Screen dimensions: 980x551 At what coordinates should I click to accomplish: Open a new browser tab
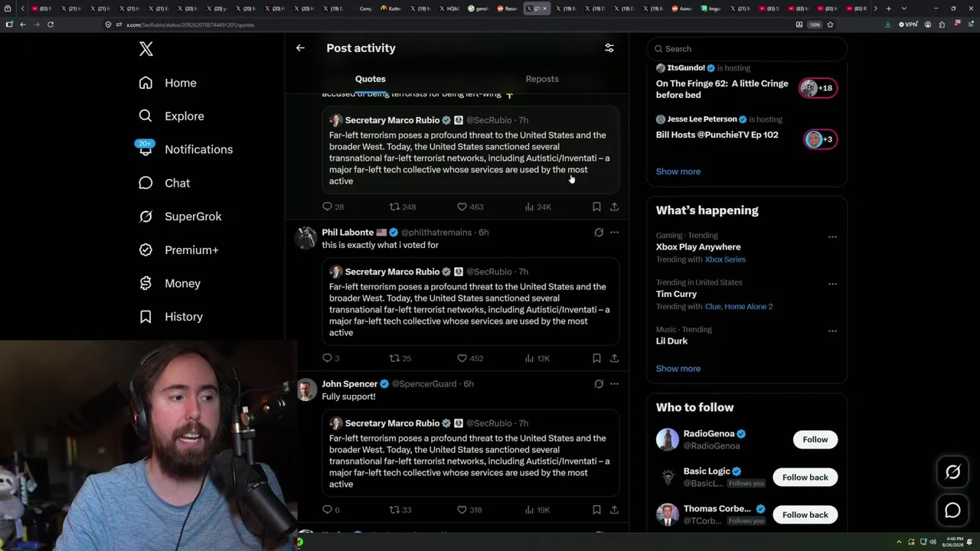click(888, 8)
